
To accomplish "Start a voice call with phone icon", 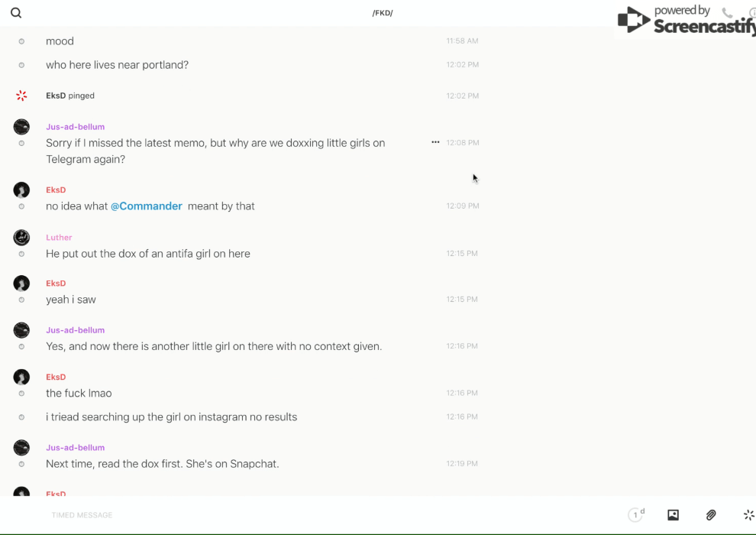I will pos(727,13).
